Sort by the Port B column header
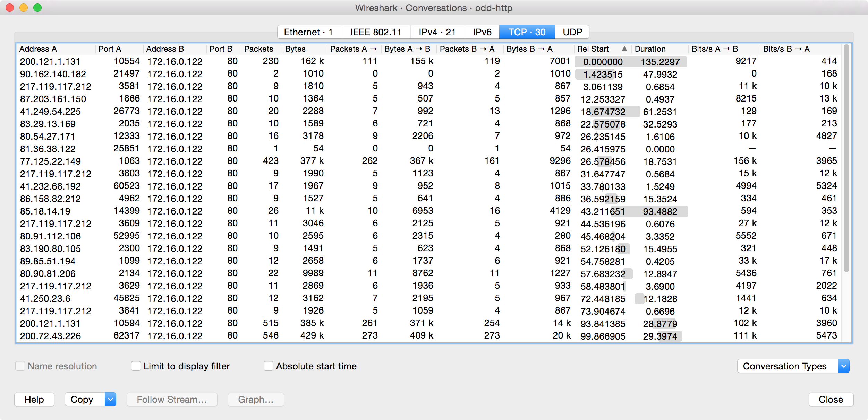 [223, 49]
